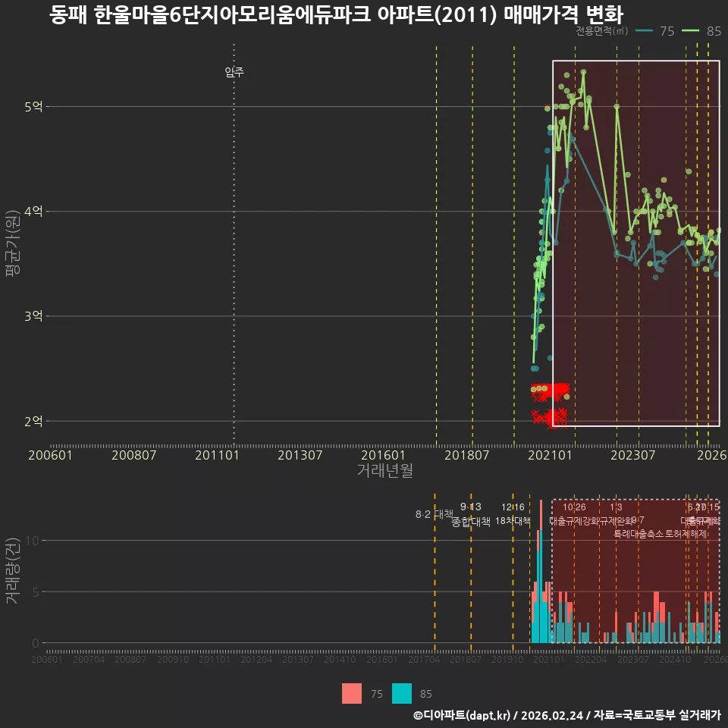Click the 5 tick on volume y-axis

(36, 592)
